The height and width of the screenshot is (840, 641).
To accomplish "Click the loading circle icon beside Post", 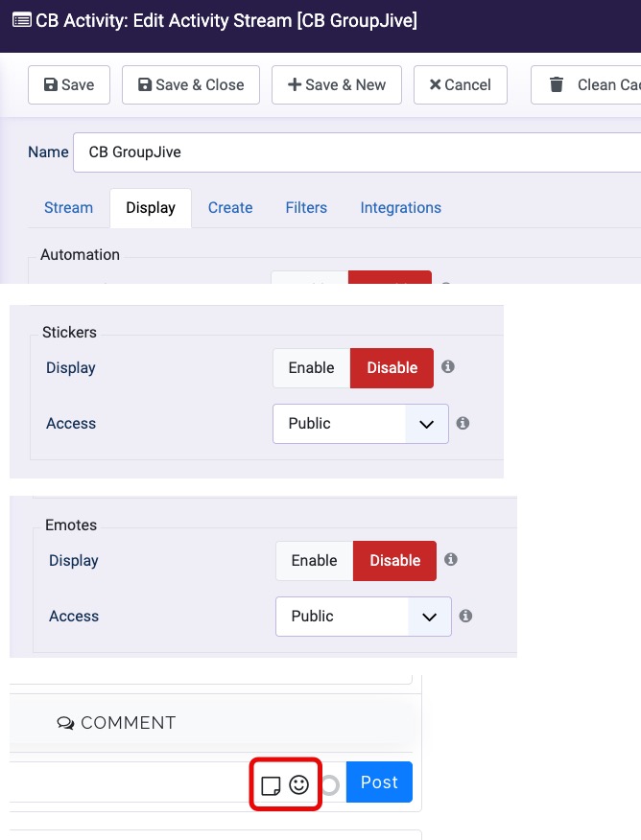I will (x=330, y=785).
